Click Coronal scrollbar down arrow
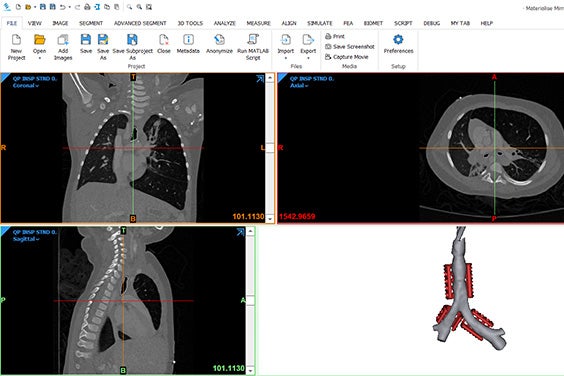This screenshot has height=376, width=564. click(x=270, y=219)
